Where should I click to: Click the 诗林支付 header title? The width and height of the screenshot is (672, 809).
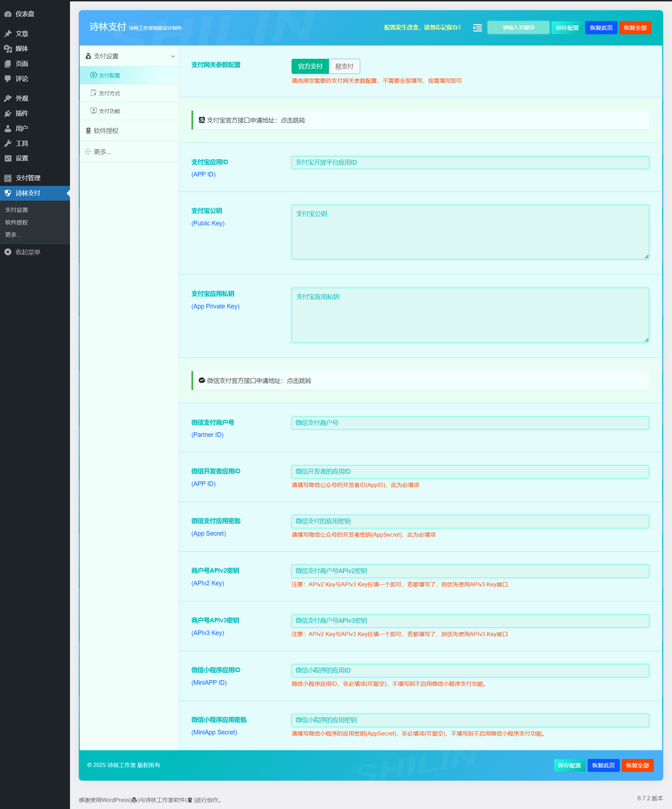click(x=108, y=27)
